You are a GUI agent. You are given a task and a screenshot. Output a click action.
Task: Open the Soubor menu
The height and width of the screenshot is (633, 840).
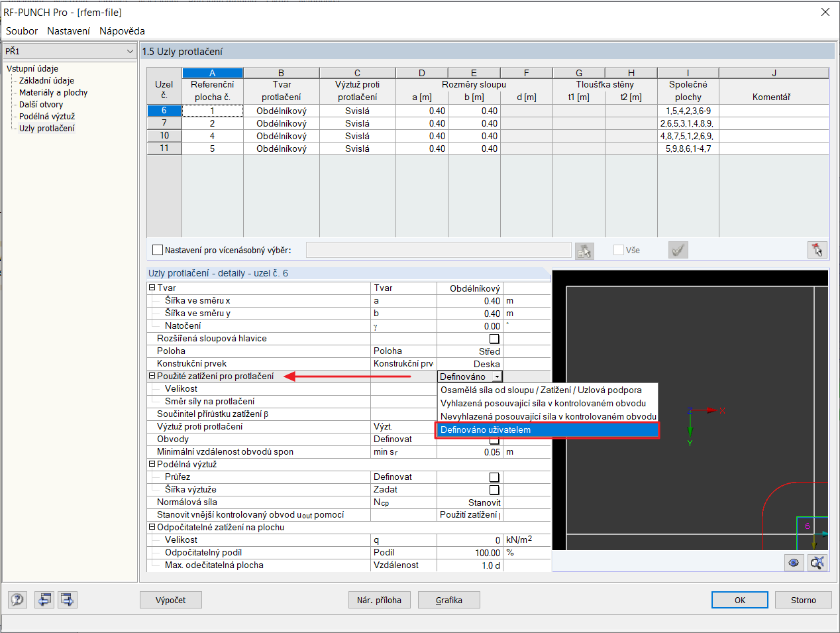[x=22, y=30]
